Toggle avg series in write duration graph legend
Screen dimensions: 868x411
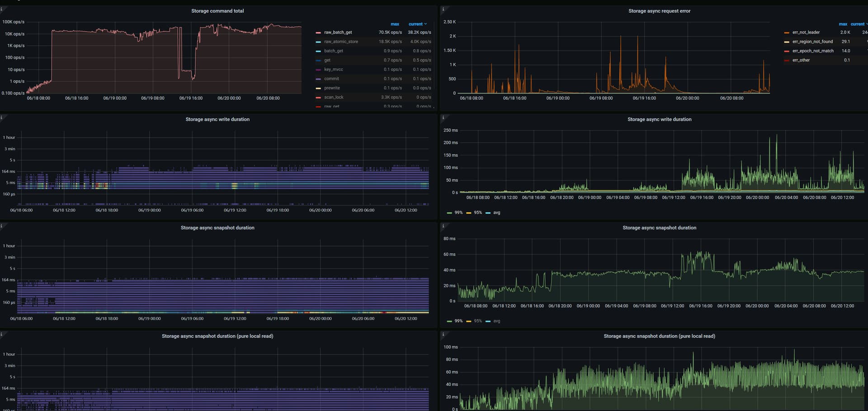click(x=496, y=213)
